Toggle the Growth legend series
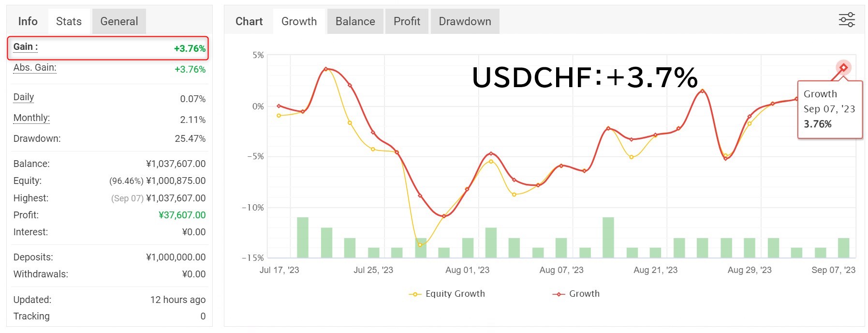The height and width of the screenshot is (333, 868). click(576, 294)
